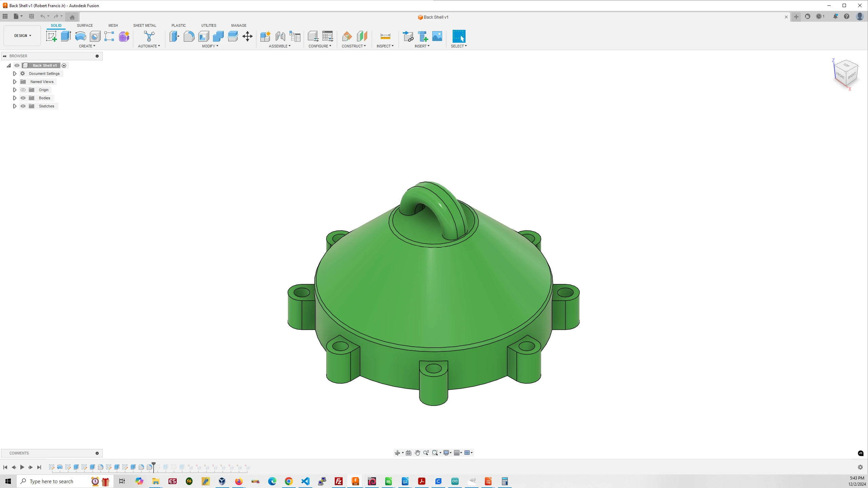Expand the Named Views node
The image size is (868, 488).
pos(15,82)
